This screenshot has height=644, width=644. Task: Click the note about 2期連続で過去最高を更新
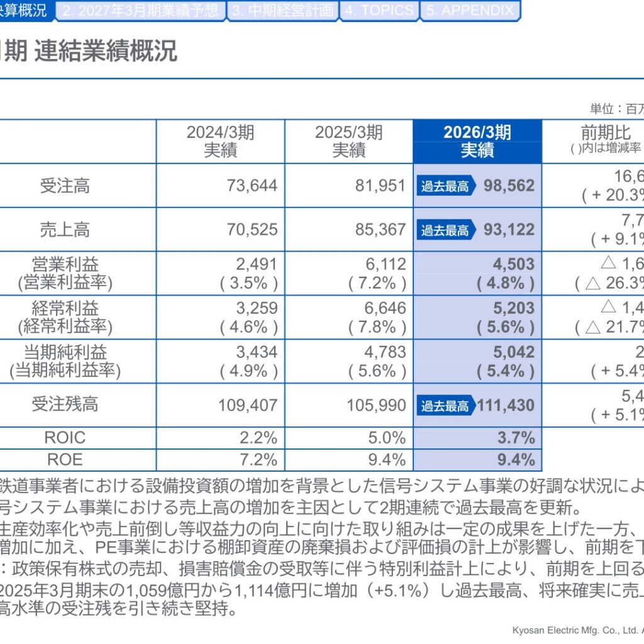291,508
